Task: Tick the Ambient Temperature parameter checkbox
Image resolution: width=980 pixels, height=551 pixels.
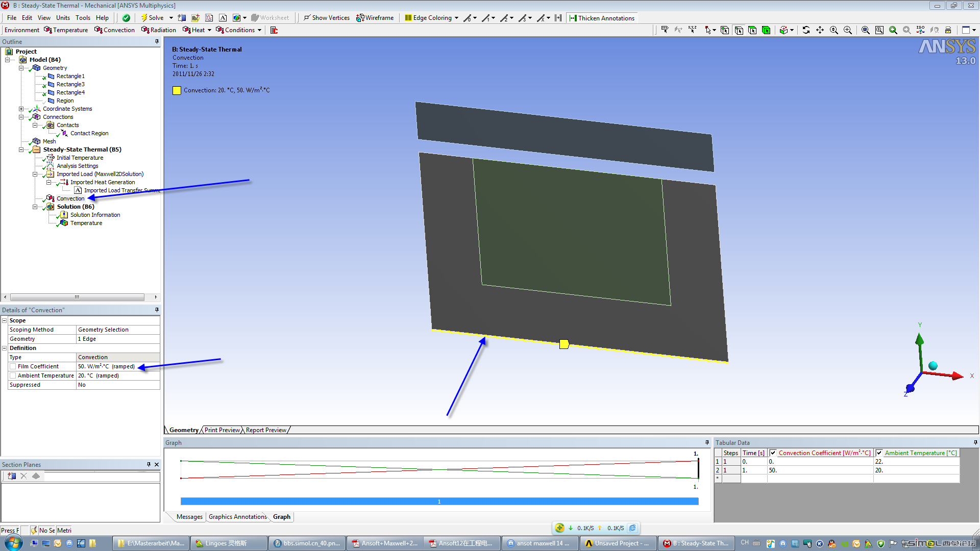Action: point(13,375)
